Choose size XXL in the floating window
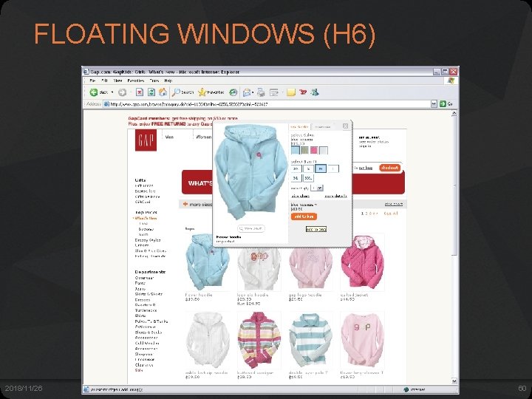Viewport: 532px width, 399px height. [308, 178]
